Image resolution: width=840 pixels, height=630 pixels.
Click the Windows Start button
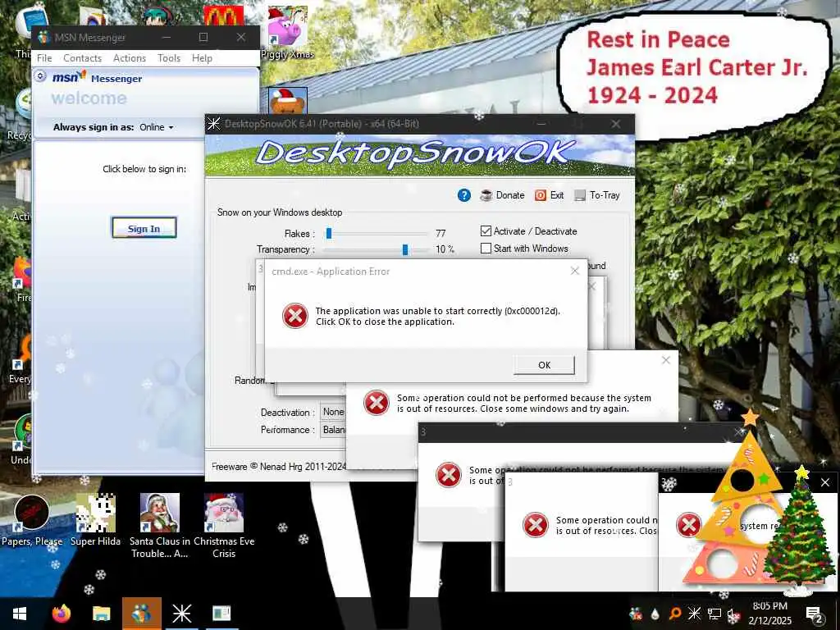20,614
